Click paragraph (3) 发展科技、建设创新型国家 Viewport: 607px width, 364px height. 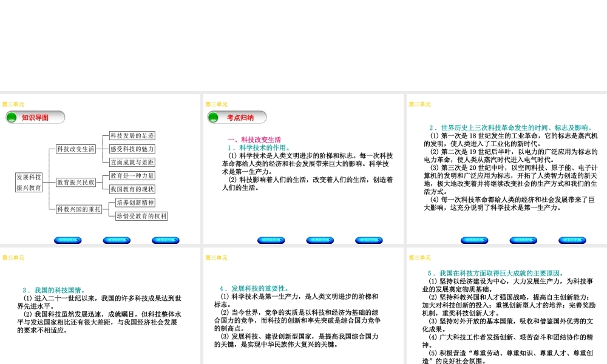tap(297, 340)
